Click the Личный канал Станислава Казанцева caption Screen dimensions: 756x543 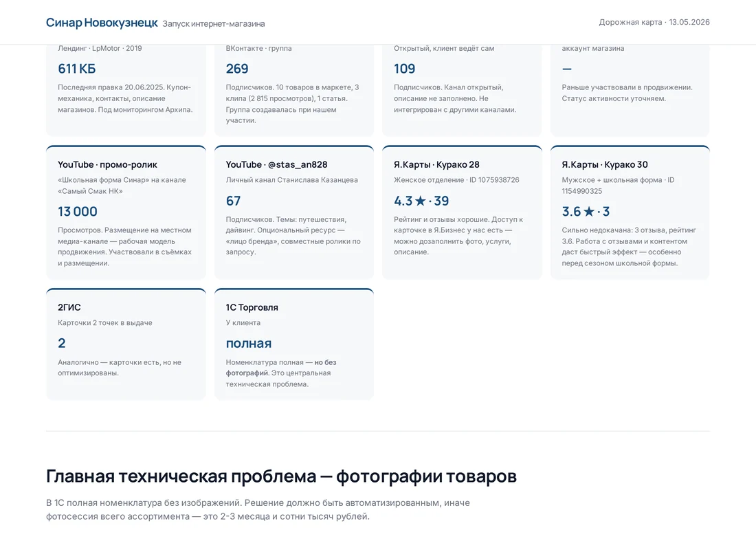click(291, 180)
